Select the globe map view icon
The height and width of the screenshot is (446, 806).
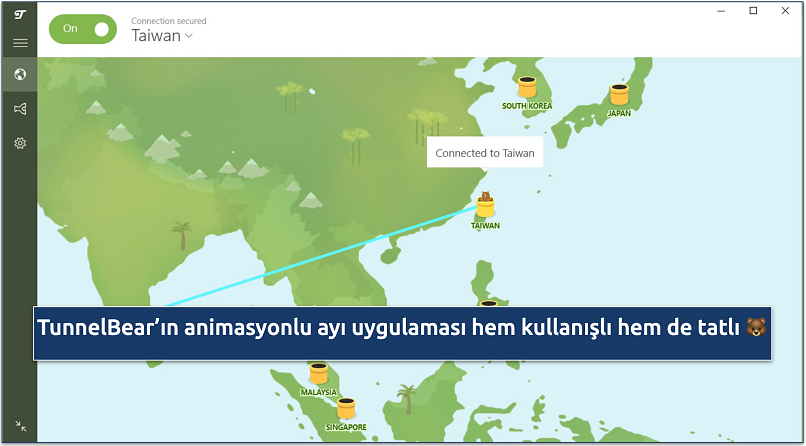point(19,74)
